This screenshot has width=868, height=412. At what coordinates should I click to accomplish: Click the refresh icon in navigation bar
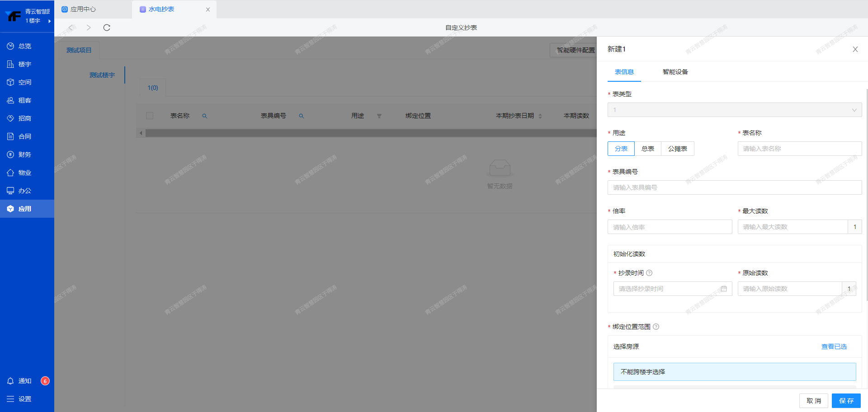coord(107,28)
